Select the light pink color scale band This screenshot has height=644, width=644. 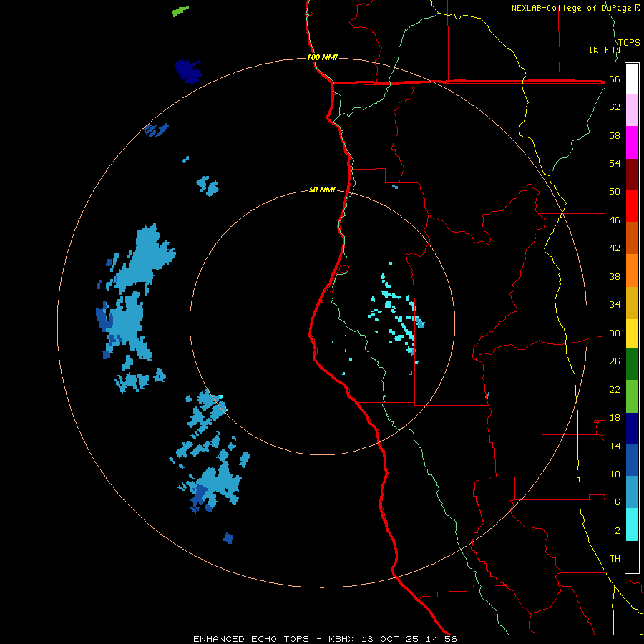pos(632,110)
